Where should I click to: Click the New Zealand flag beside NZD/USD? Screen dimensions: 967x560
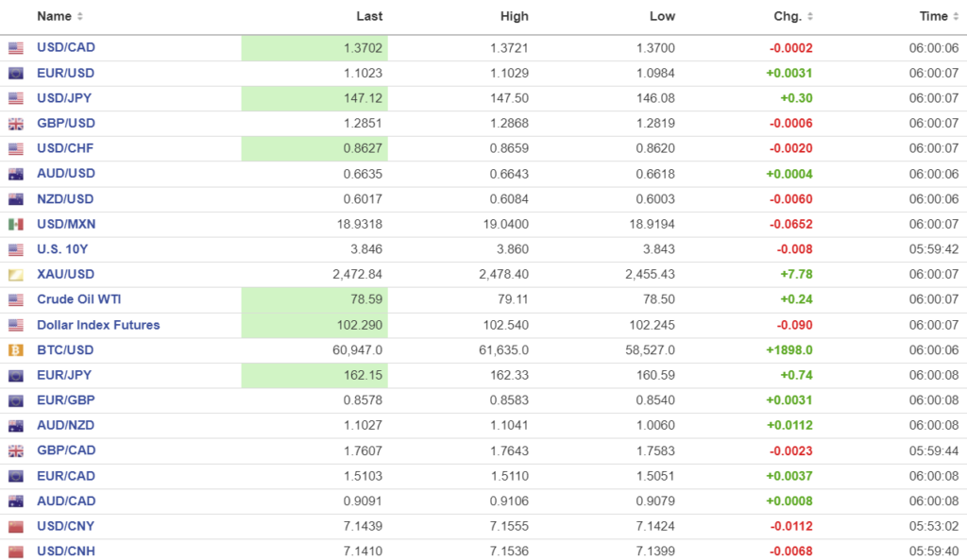pyautogui.click(x=15, y=199)
